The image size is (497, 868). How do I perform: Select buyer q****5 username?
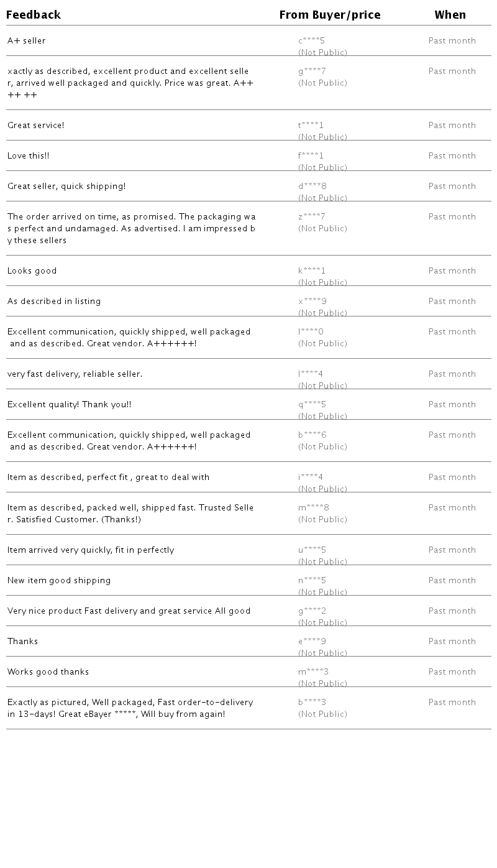click(x=312, y=405)
